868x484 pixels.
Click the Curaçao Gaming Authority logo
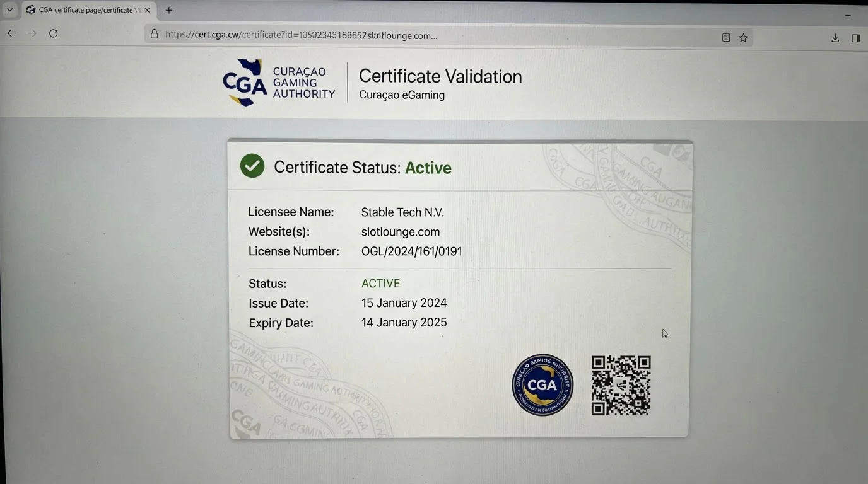pos(279,83)
